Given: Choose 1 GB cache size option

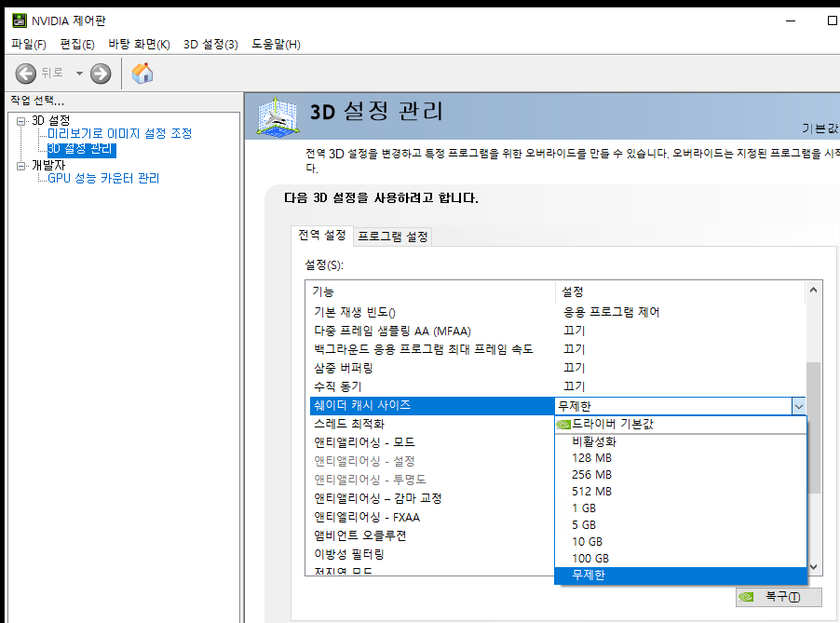Looking at the screenshot, I should 681,508.
